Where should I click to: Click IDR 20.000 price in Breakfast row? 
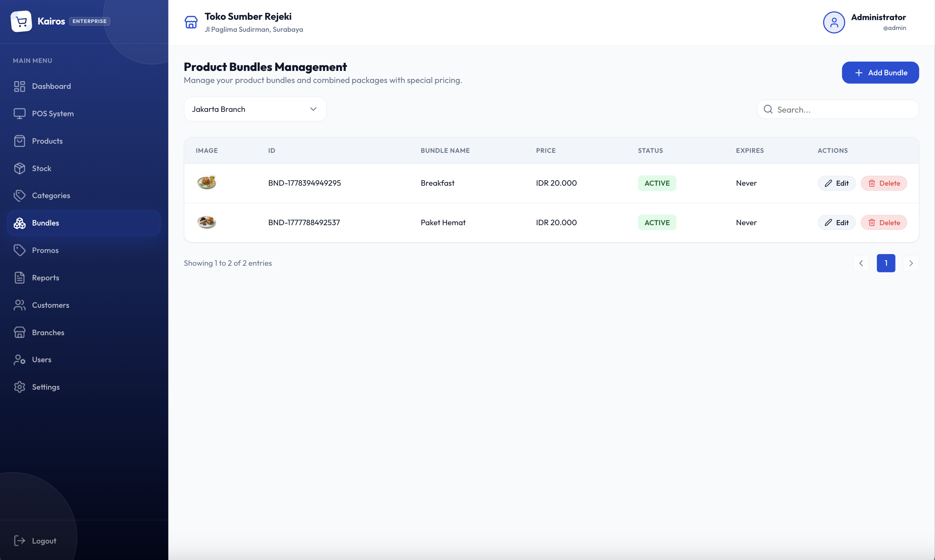pyautogui.click(x=556, y=183)
